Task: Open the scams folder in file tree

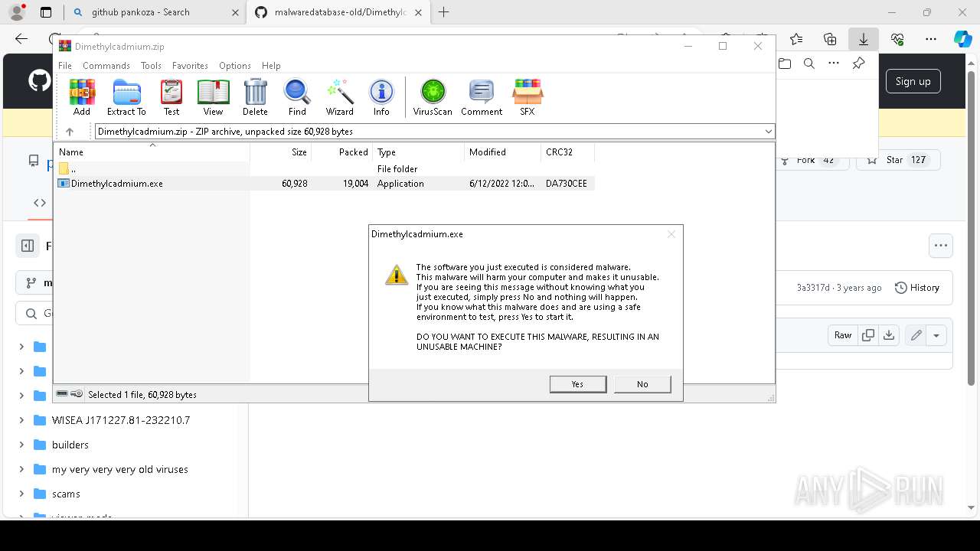Action: (x=66, y=494)
